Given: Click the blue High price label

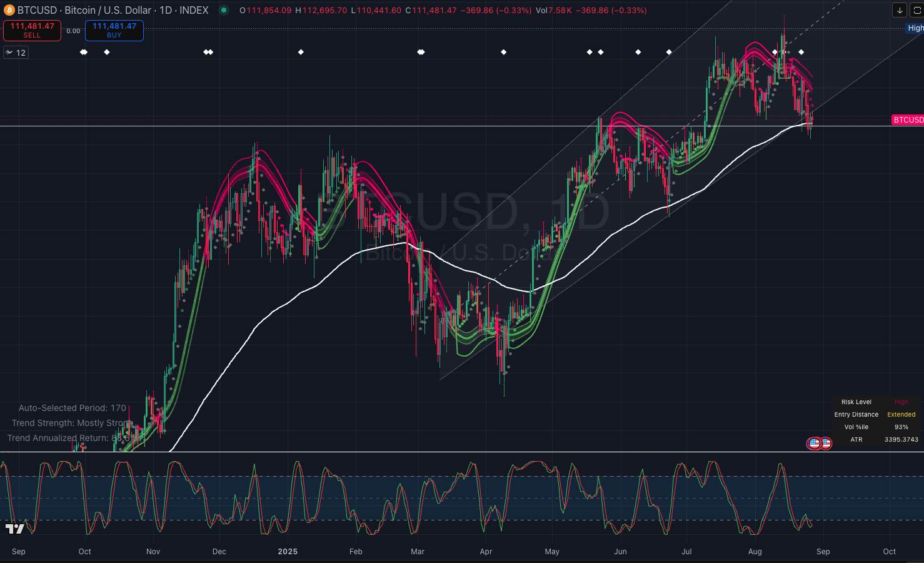Looking at the screenshot, I should coord(915,28).
